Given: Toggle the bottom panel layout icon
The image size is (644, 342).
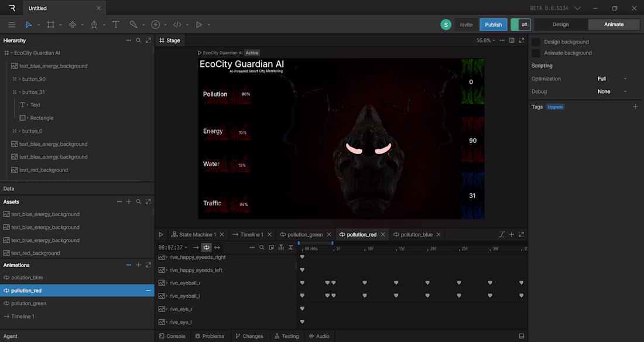Looking at the screenshot, I should 521,336.
